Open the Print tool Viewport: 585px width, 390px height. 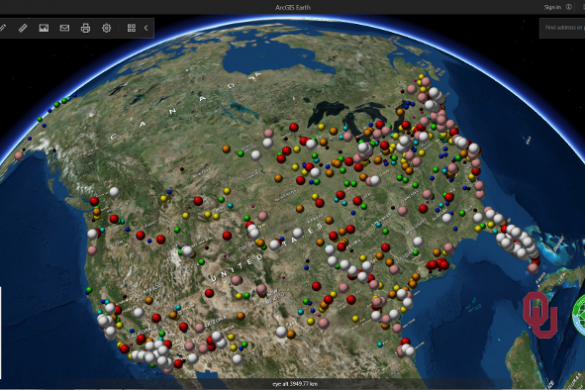85,28
